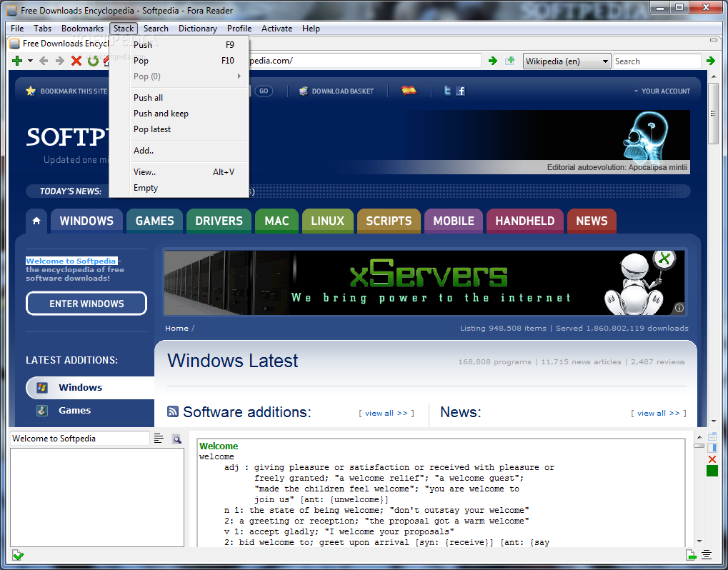Select Push and keep menu entry

(179, 114)
